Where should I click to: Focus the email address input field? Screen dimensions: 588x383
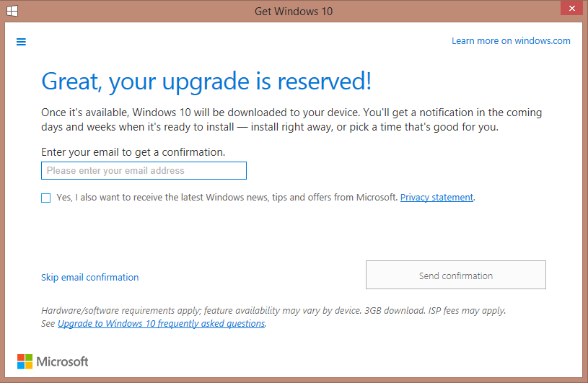pos(144,170)
